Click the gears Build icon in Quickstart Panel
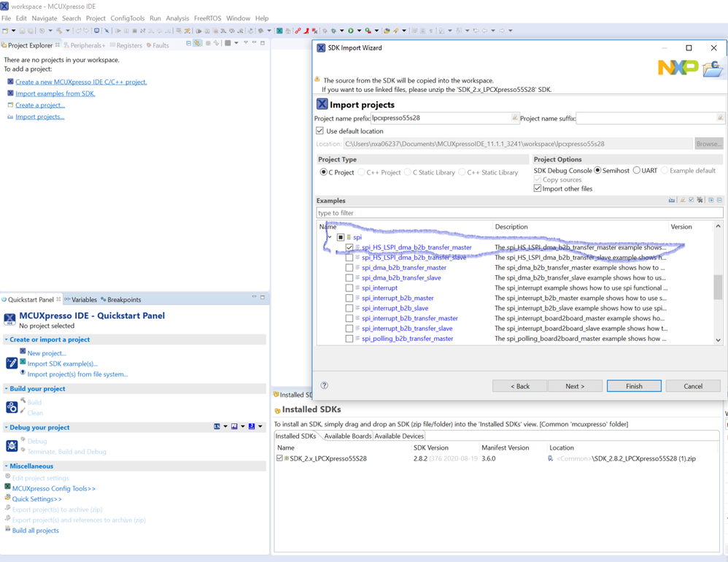This screenshot has width=728, height=562. (12, 407)
